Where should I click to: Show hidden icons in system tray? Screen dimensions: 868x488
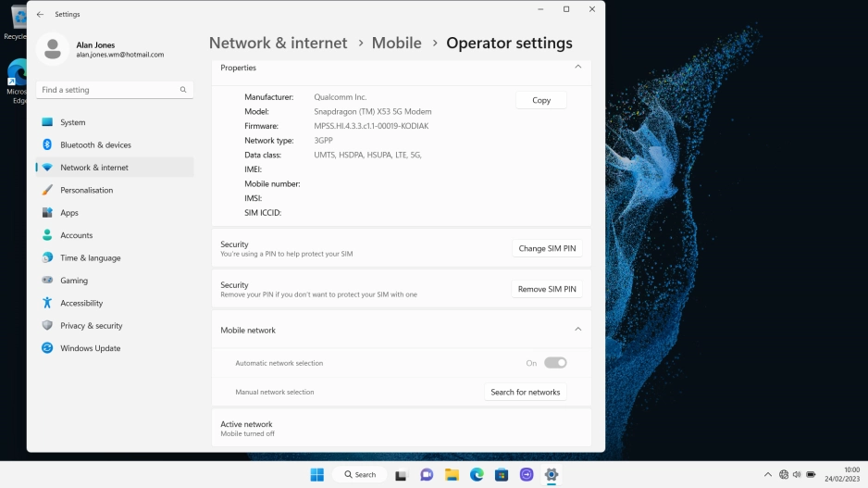coord(767,475)
